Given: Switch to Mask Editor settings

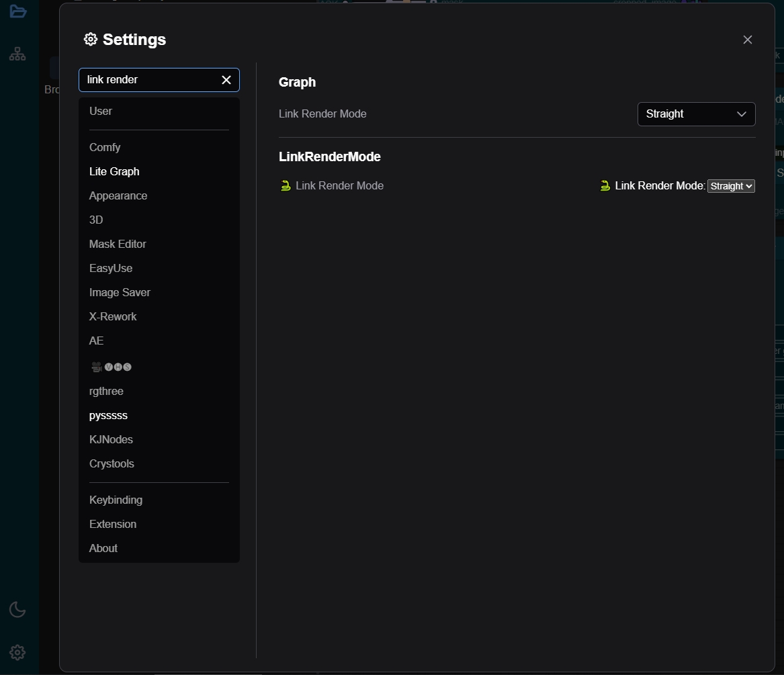Looking at the screenshot, I should [x=159, y=244].
